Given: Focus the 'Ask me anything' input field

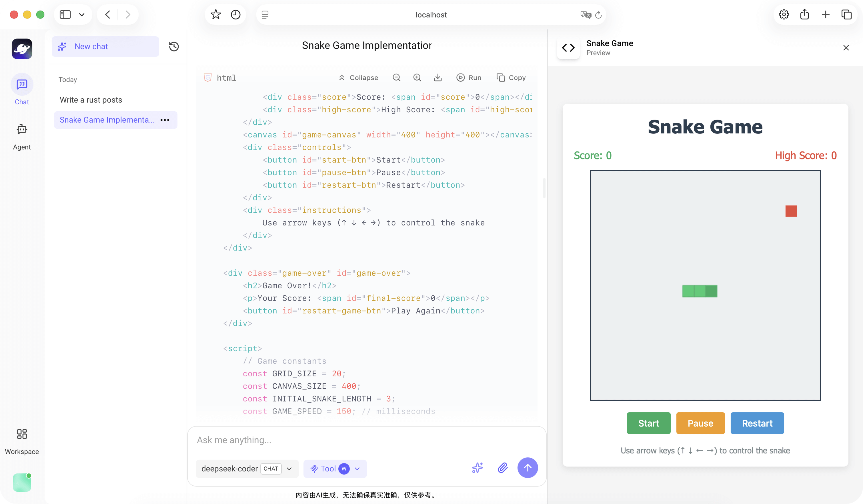Looking at the screenshot, I should click(x=366, y=440).
